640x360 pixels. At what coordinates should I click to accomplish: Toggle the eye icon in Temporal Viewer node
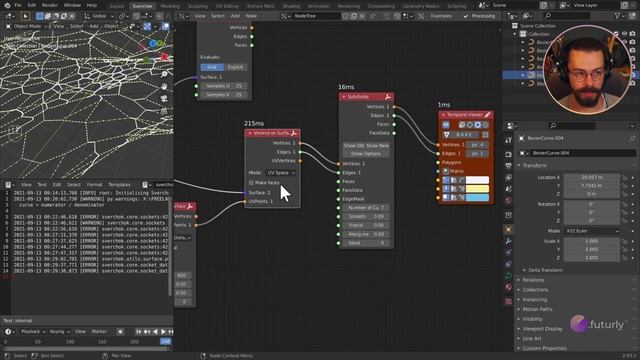pos(446,125)
